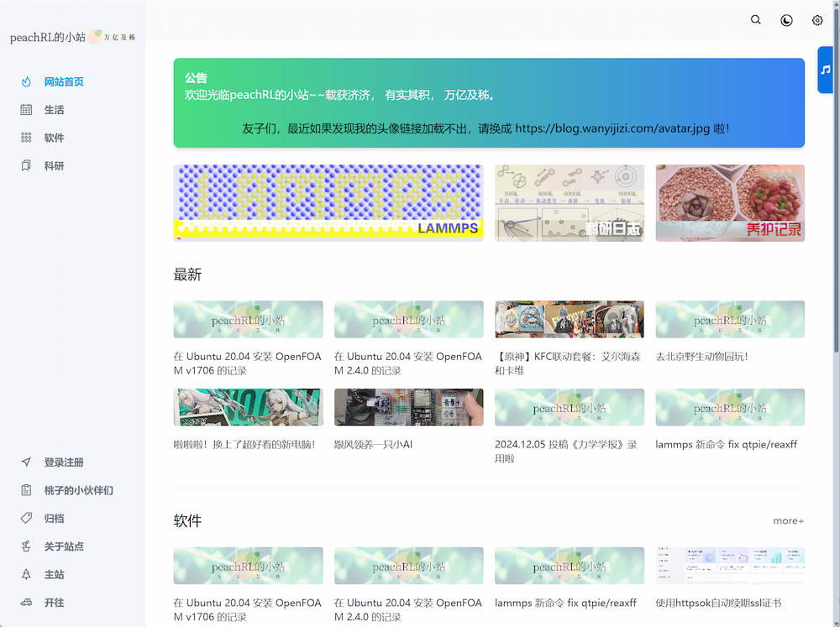This screenshot has width=840, height=627.
Task: Go to 主站 in sidebar
Action: (x=54, y=575)
